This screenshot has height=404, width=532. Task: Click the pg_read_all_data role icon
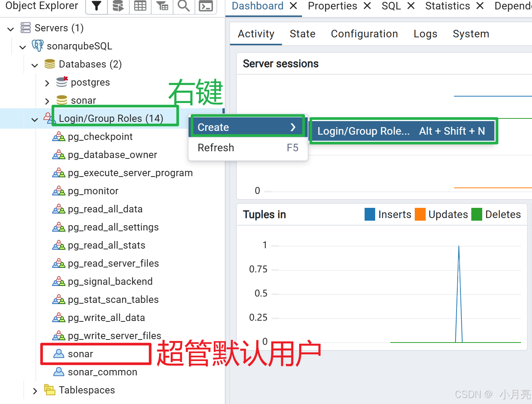[59, 209]
